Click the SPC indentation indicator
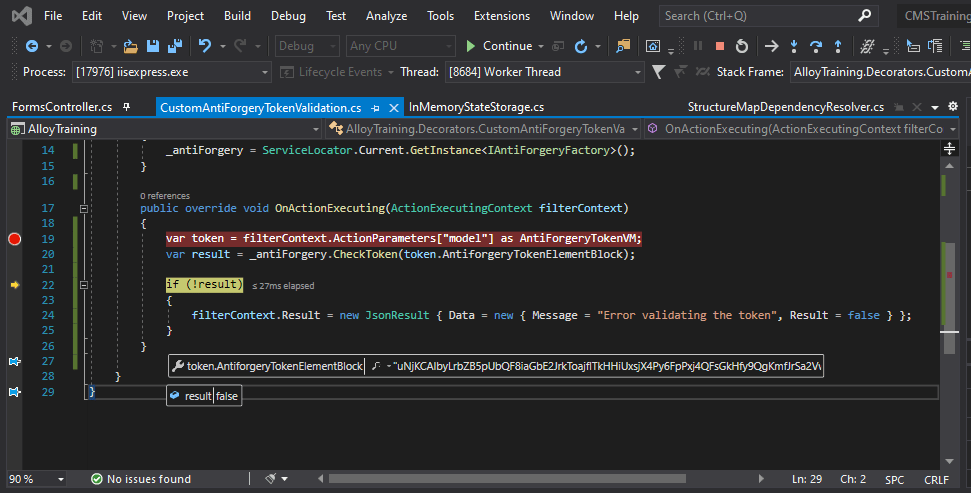 coord(894,479)
